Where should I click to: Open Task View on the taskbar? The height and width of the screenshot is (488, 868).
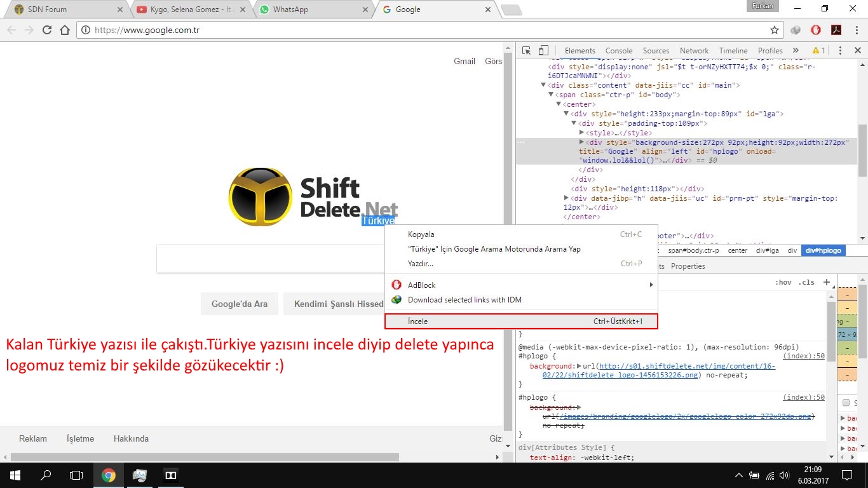76,475
